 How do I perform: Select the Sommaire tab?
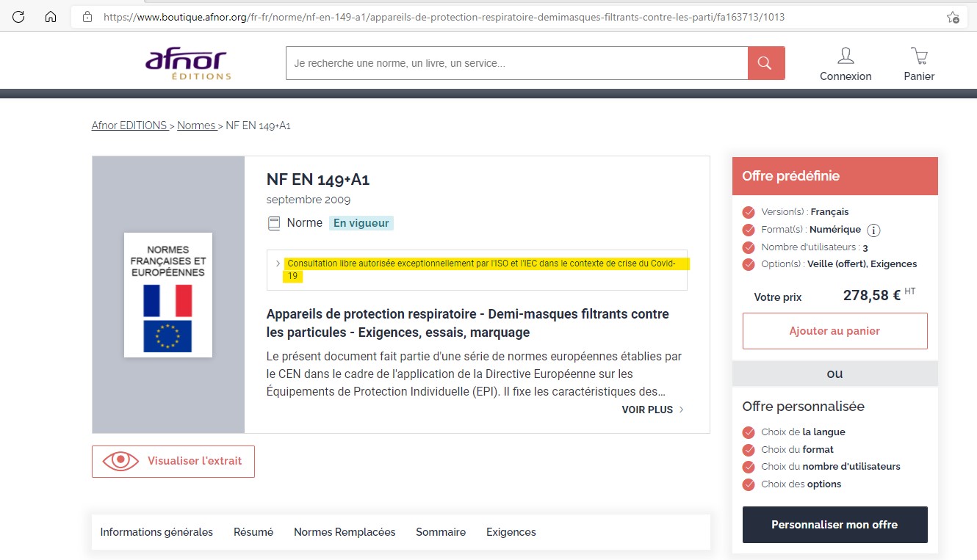pyautogui.click(x=441, y=532)
